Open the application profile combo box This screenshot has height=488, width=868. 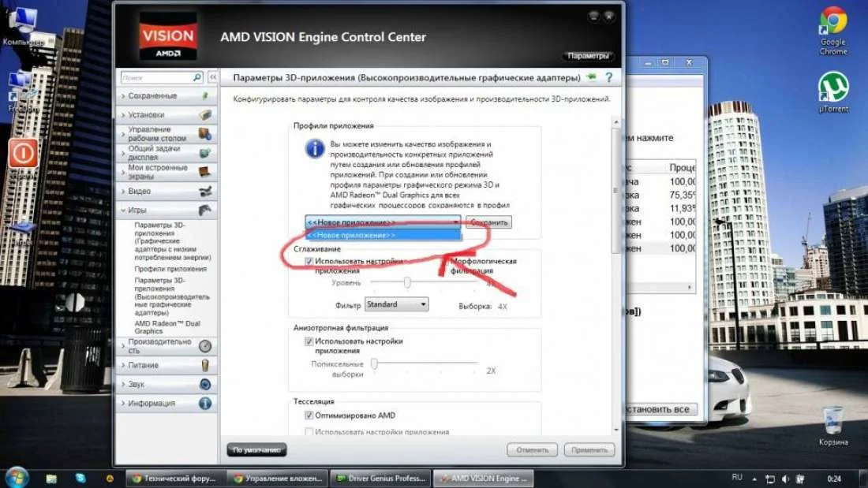[383, 222]
